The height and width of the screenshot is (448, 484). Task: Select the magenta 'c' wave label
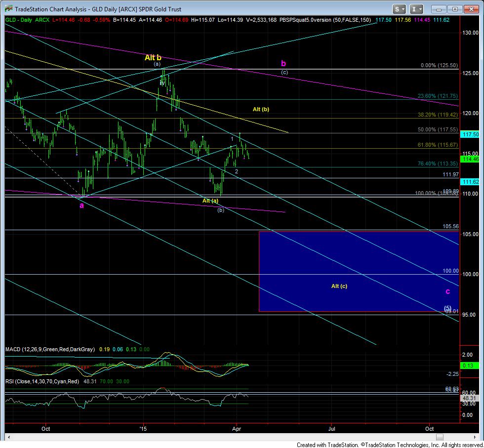coord(447,291)
